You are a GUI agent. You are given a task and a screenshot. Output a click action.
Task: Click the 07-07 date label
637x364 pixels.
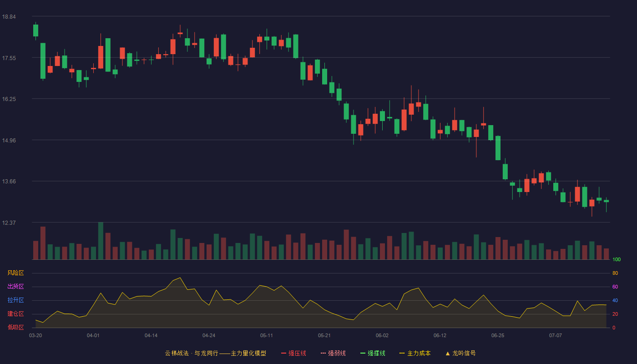coord(556,335)
